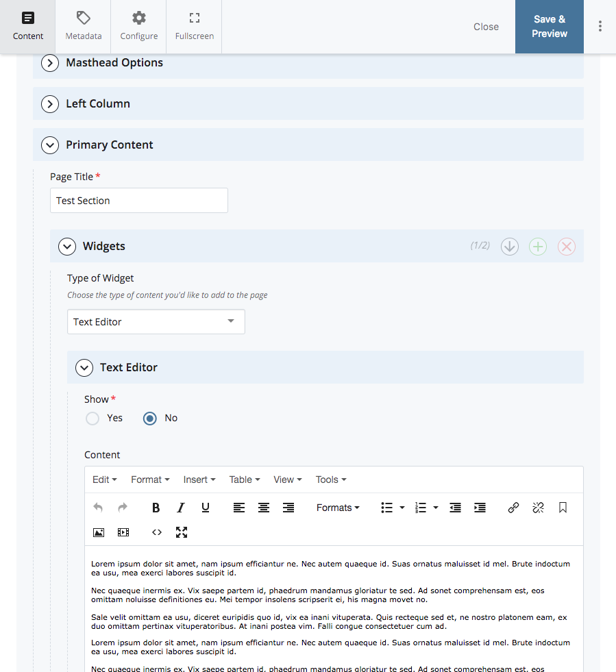Expand the Masthead Options section
This screenshot has height=672, width=616.
(x=308, y=63)
